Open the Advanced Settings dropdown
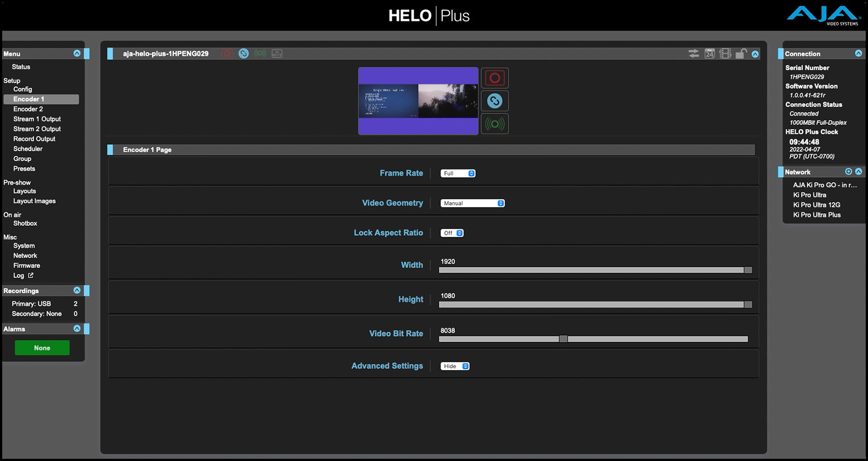 click(x=455, y=366)
